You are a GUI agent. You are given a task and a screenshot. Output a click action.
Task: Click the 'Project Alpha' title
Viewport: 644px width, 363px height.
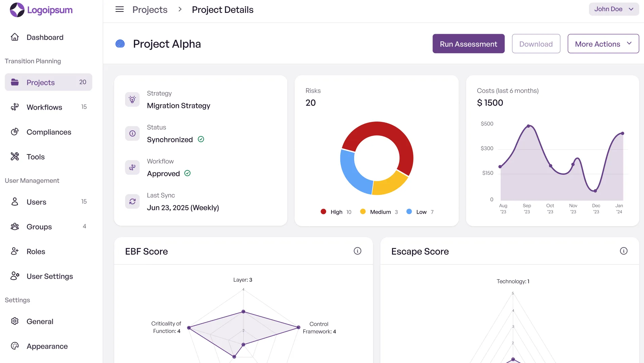(x=167, y=44)
